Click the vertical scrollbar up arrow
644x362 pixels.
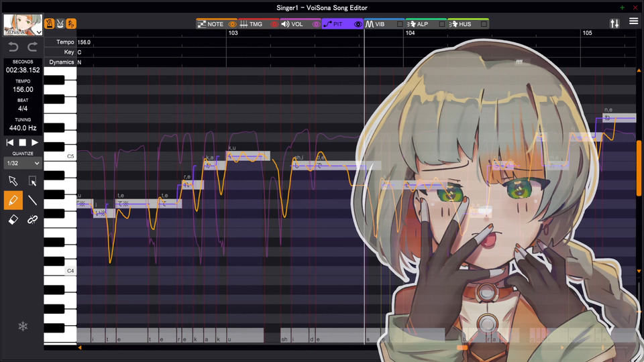click(x=639, y=70)
